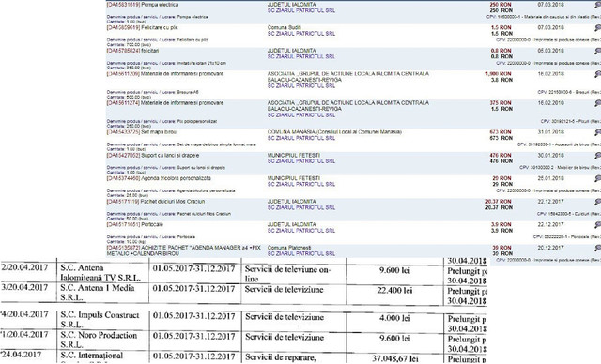Open the Portocale acquisition entry
Image resolution: width=601 pixels, height=364 pixels.
pos(135,224)
